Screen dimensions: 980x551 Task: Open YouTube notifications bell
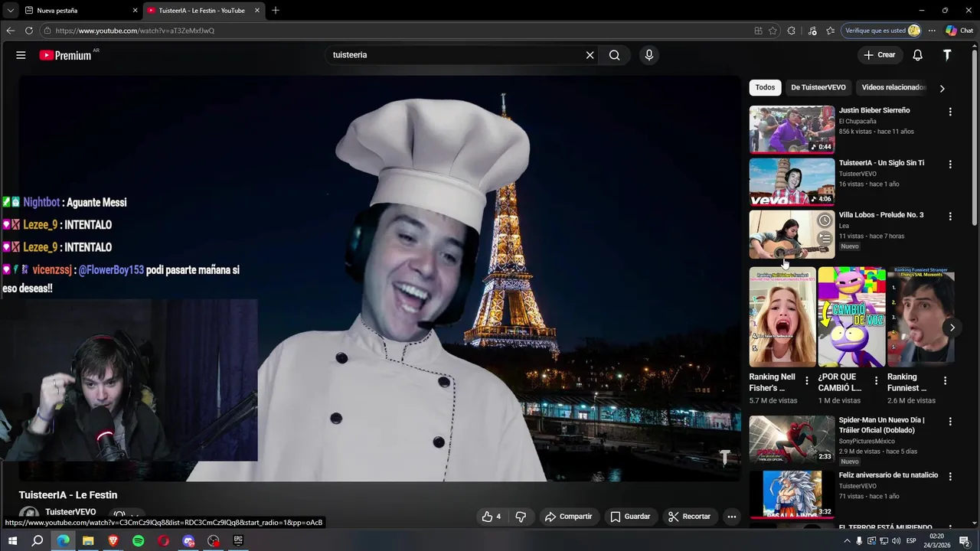point(917,55)
